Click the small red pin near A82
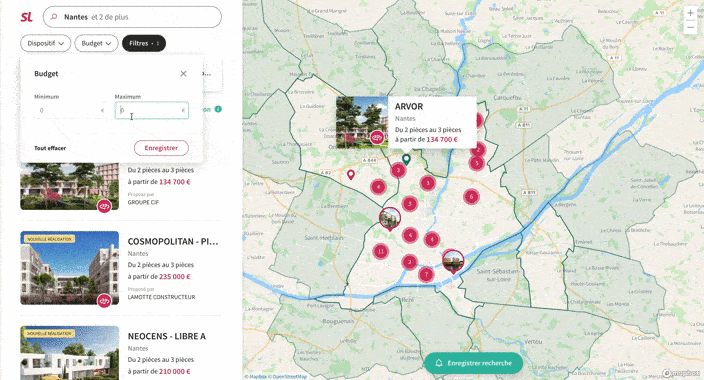The width and height of the screenshot is (704, 380). point(351,174)
